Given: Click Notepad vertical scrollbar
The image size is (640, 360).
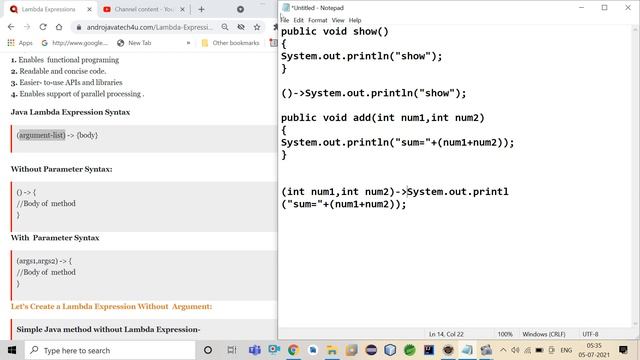Looking at the screenshot, I should pos(635,176).
